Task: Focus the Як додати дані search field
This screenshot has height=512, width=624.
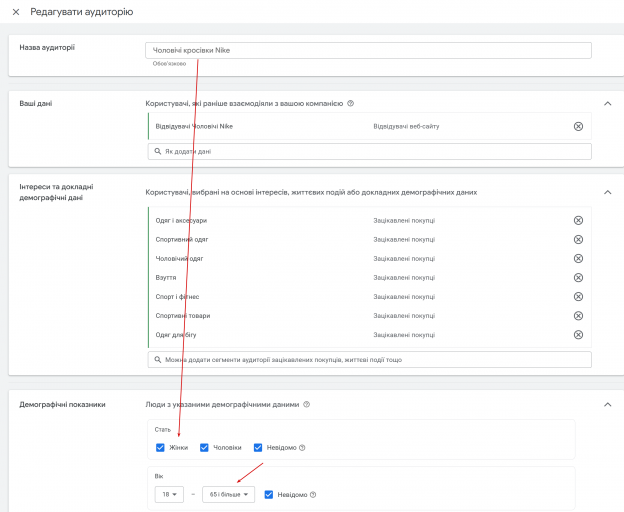Action: [369, 152]
